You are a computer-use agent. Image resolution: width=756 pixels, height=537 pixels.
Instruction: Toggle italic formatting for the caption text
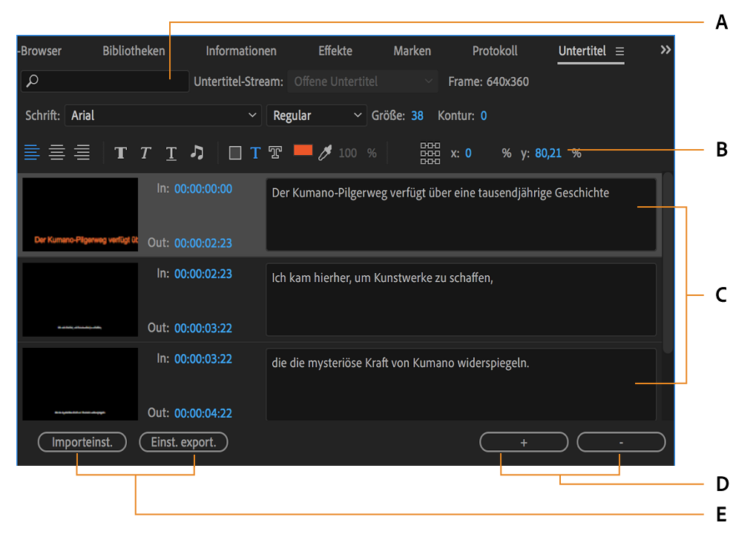pos(145,153)
